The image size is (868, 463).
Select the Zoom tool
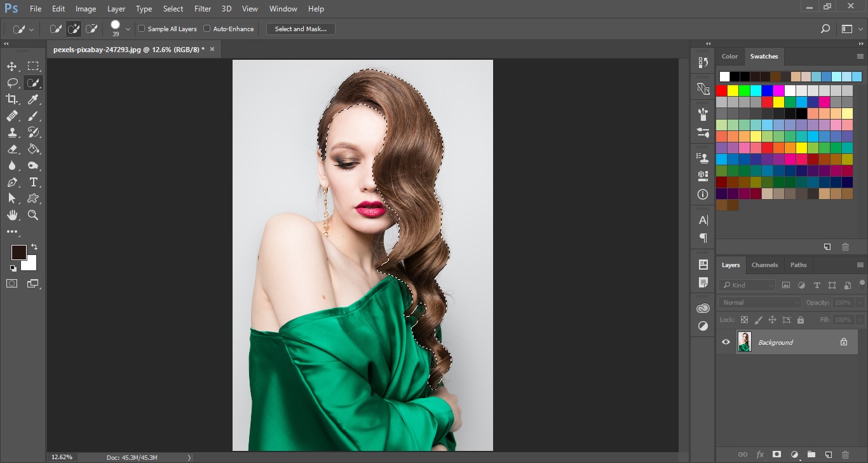[x=33, y=215]
